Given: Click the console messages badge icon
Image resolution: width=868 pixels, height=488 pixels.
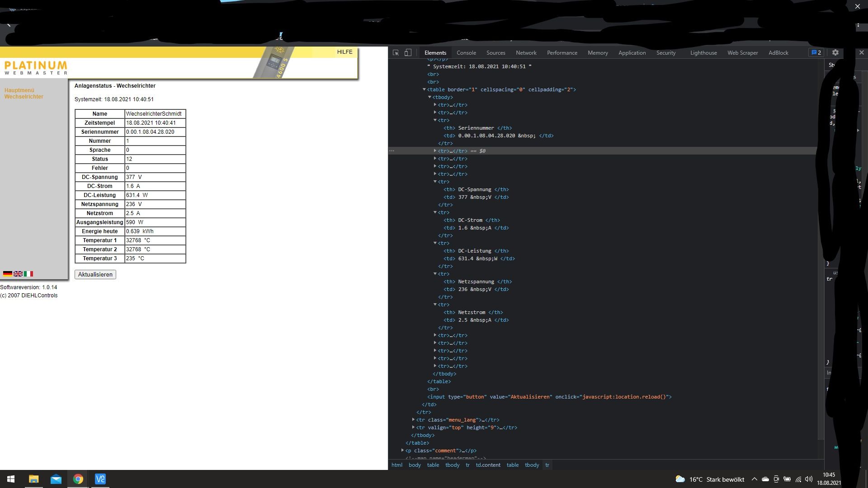Looking at the screenshot, I should point(816,53).
